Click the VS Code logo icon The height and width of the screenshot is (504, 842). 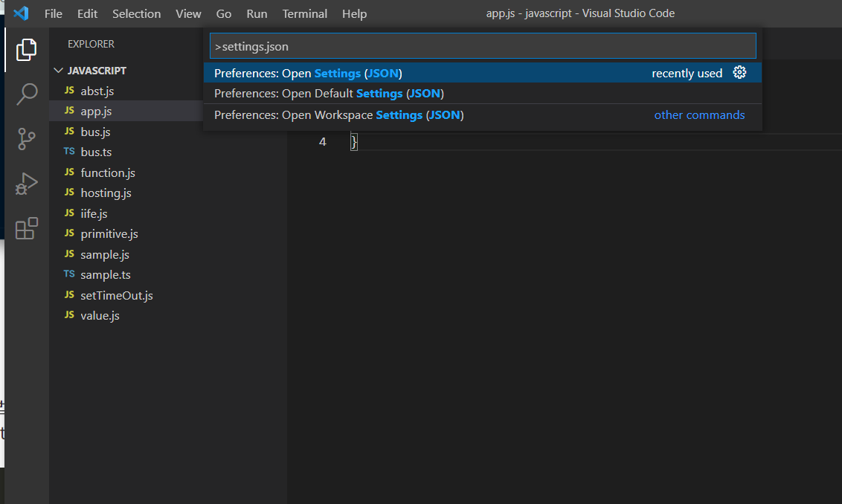pos(21,13)
